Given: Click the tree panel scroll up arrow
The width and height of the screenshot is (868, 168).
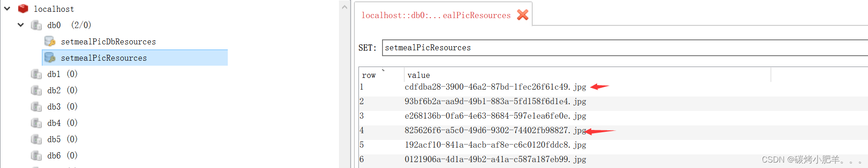Looking at the screenshot, I should point(344,7).
